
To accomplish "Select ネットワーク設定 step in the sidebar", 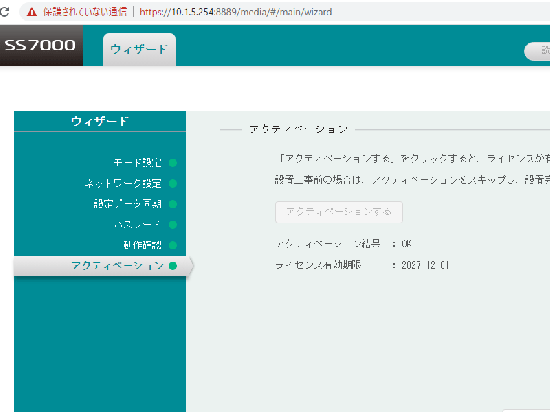I will (x=123, y=183).
